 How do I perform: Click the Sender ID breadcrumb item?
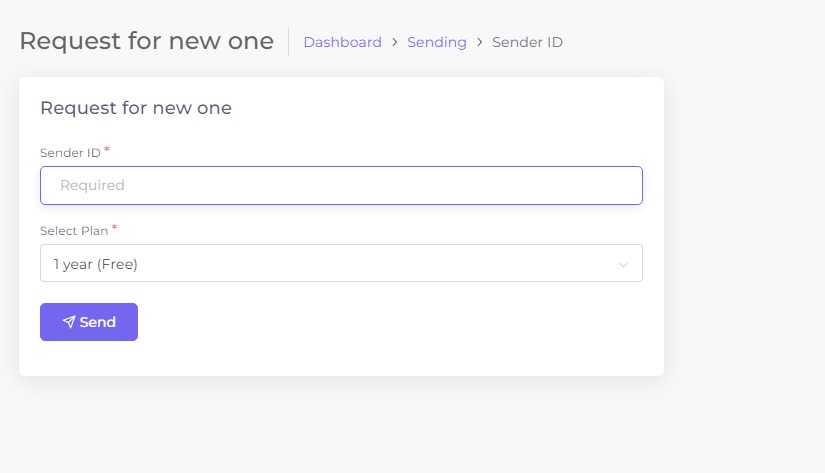tap(527, 42)
